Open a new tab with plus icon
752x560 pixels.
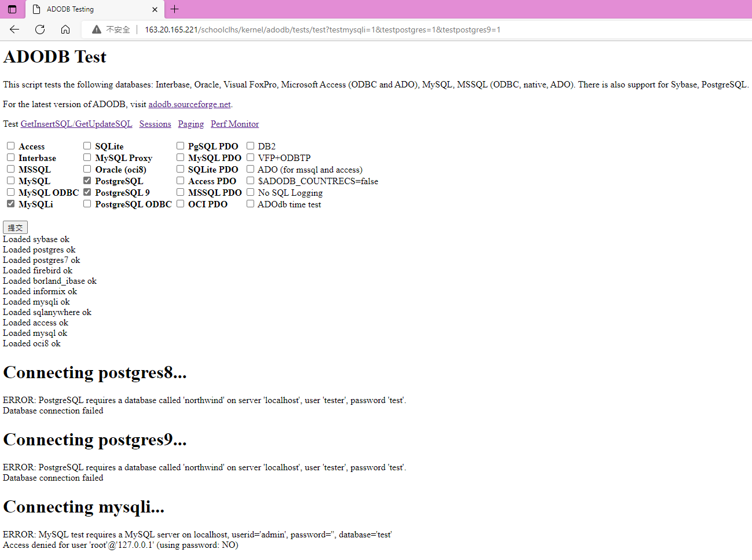point(175,9)
